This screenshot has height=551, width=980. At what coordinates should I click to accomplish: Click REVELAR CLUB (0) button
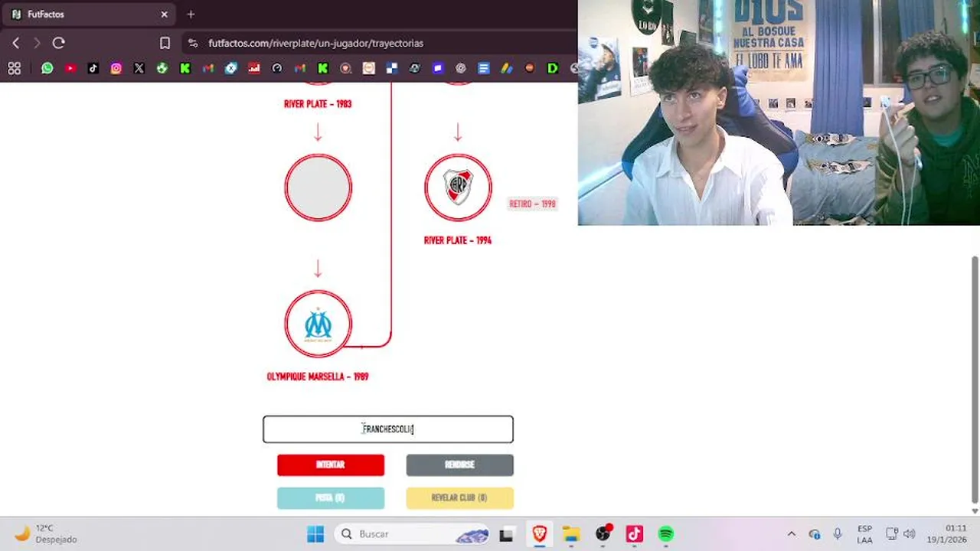coord(459,497)
